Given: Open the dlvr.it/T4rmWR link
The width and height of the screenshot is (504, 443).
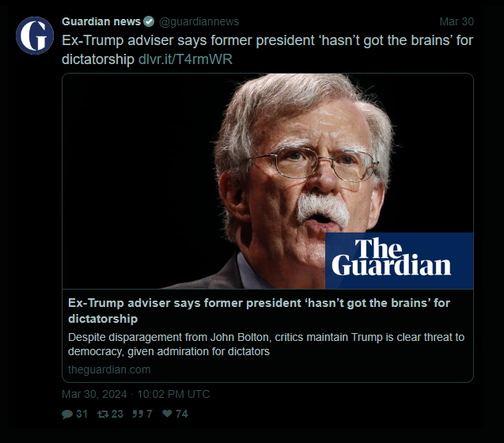Looking at the screenshot, I should [x=185, y=59].
